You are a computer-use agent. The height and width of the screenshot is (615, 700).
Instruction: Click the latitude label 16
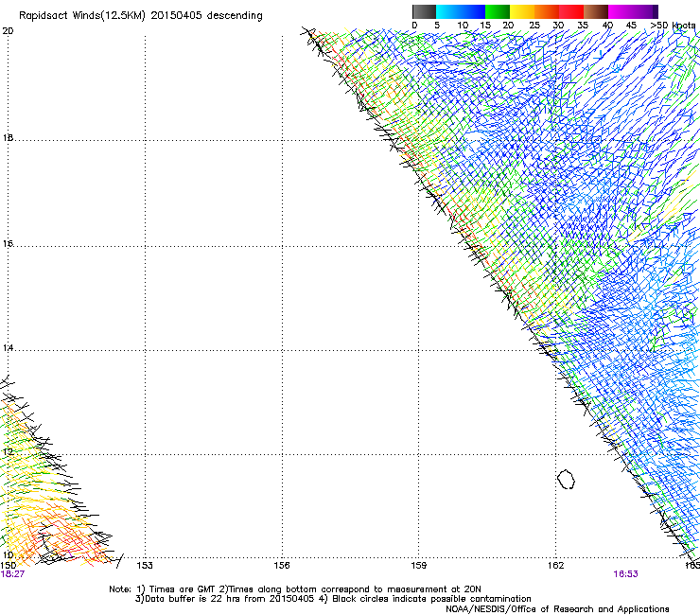(x=8, y=244)
